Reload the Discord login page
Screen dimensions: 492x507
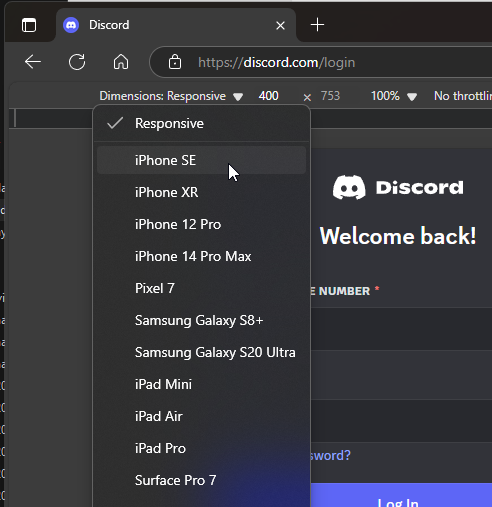pos(77,62)
